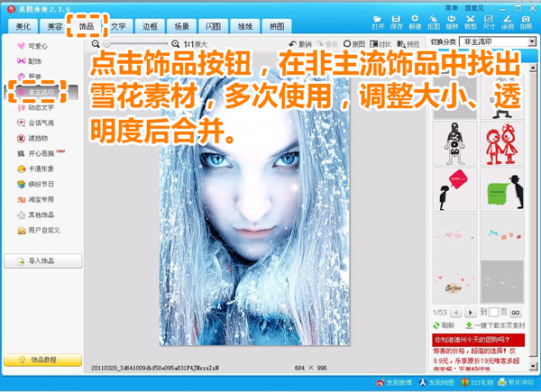The height and width of the screenshot is (392, 541).
Task: Click the zoom-in magnifier icon
Action: 175,43
